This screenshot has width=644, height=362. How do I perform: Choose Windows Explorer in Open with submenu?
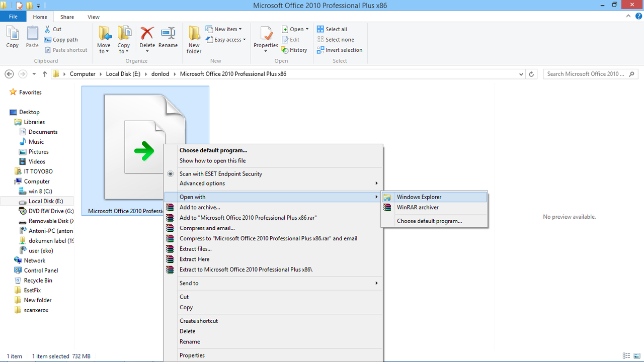[435, 197]
